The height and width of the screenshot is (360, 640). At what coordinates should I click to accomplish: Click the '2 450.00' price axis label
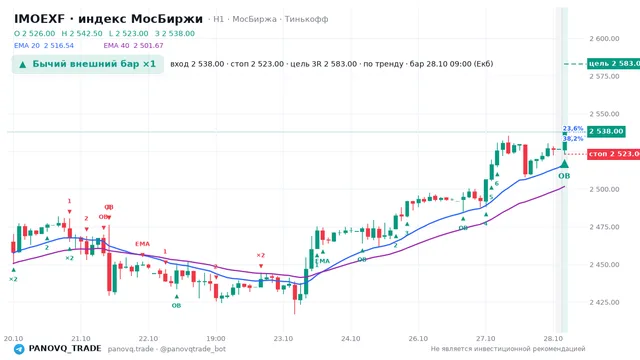coord(604,264)
